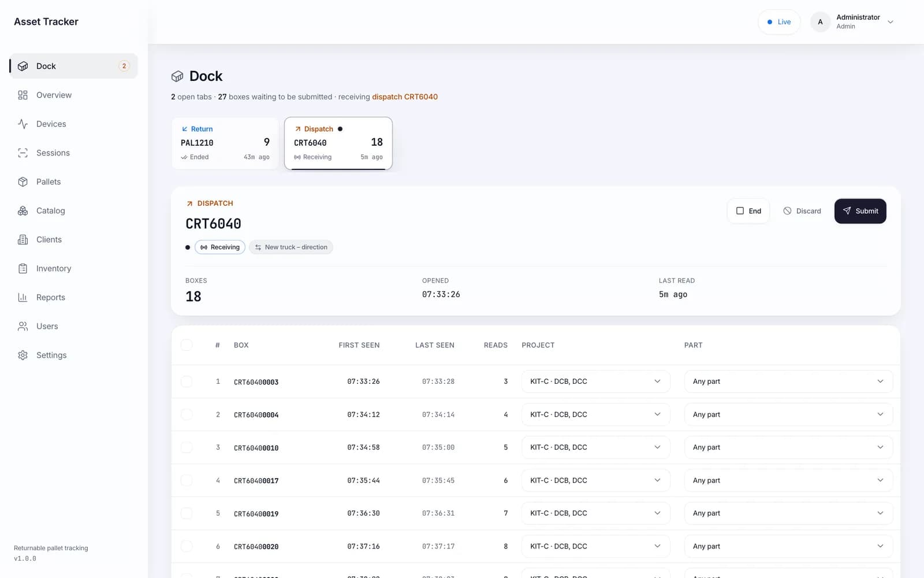Click the Dock badge showing 2
924x578 pixels.
(x=124, y=66)
